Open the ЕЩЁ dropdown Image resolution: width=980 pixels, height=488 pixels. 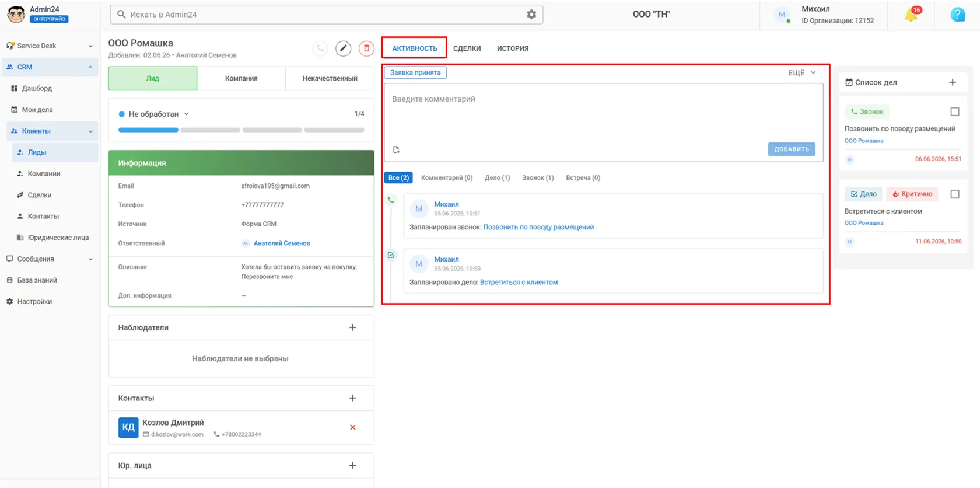point(802,73)
